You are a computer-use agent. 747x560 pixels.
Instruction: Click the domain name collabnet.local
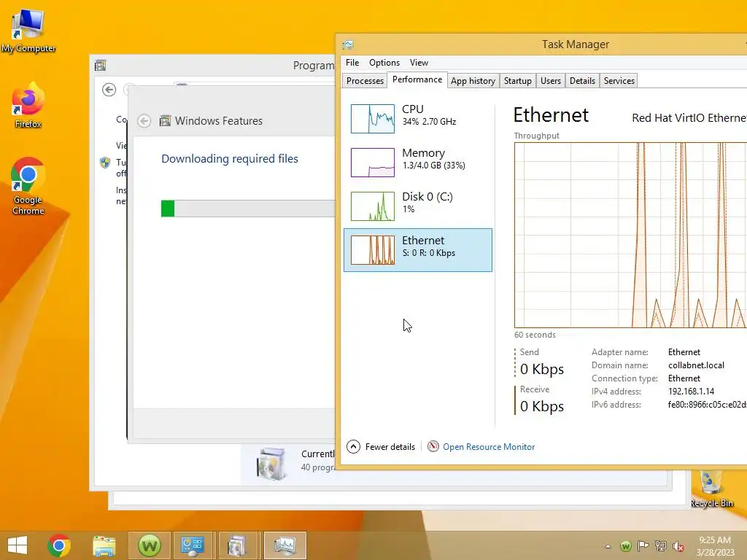(x=696, y=365)
